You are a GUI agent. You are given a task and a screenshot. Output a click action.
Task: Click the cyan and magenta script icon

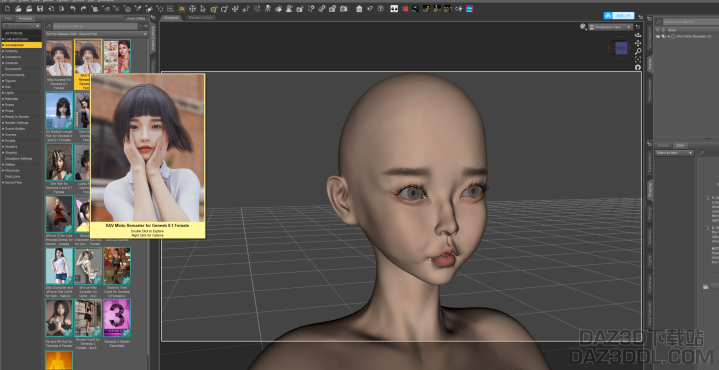pos(470,9)
